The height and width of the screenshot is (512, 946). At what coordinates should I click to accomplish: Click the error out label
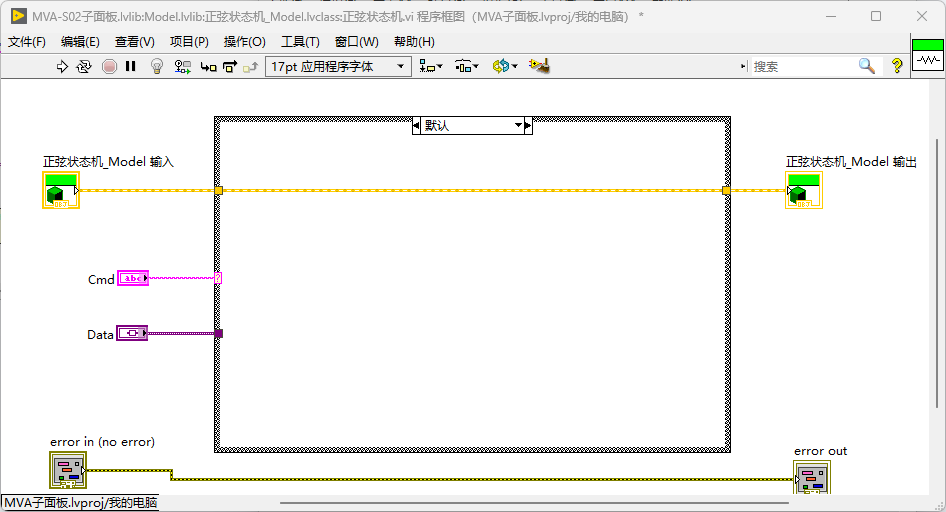tap(821, 451)
